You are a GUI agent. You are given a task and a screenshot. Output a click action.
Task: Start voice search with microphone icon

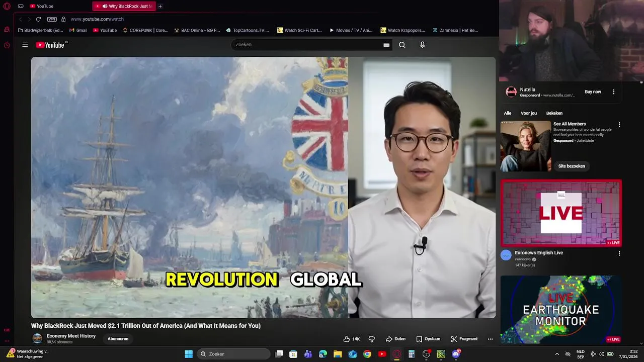[422, 45]
